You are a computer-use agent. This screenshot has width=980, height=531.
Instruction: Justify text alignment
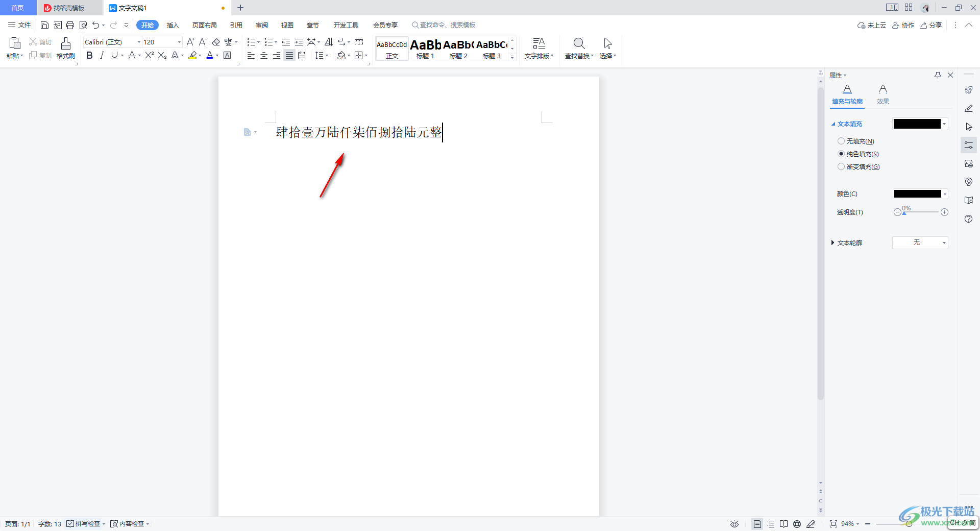289,55
